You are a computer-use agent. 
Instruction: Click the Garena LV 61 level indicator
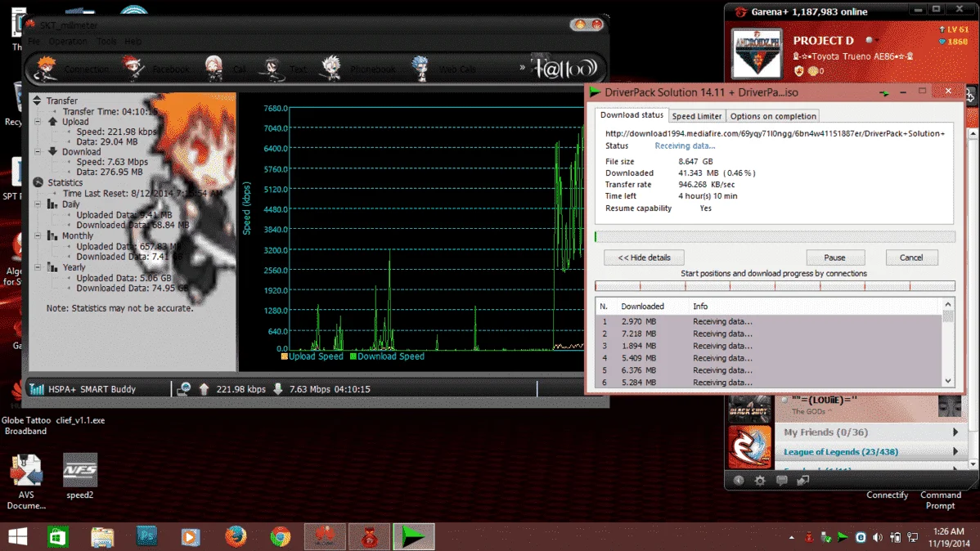coord(953,29)
